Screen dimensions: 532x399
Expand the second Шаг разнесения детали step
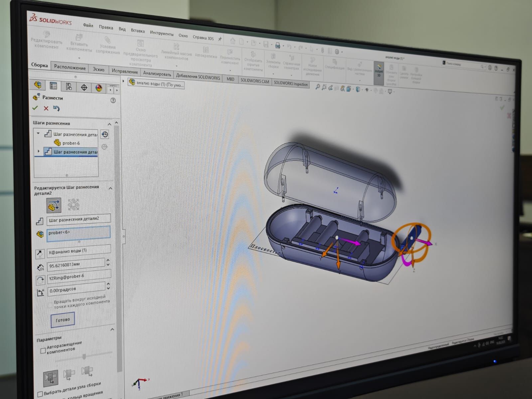point(39,151)
